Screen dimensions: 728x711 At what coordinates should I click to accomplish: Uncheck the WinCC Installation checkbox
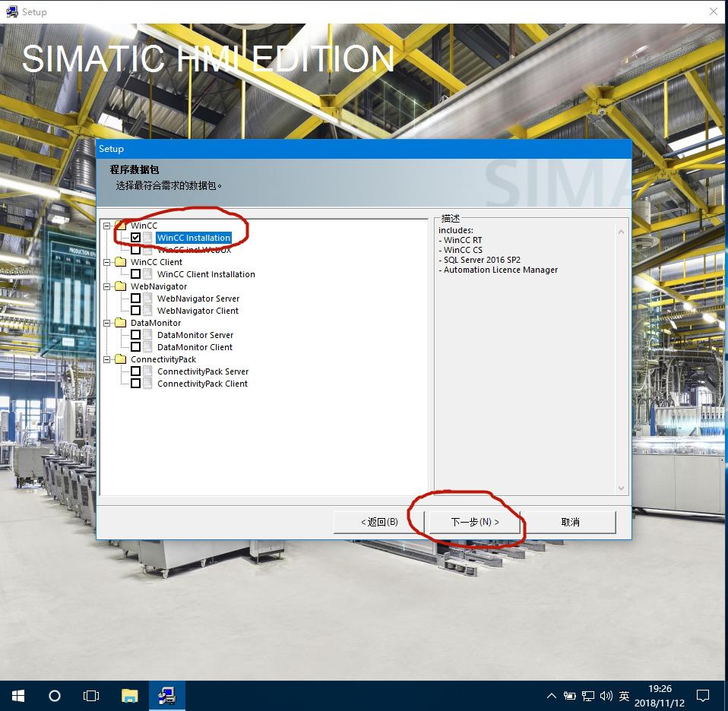tap(135, 237)
